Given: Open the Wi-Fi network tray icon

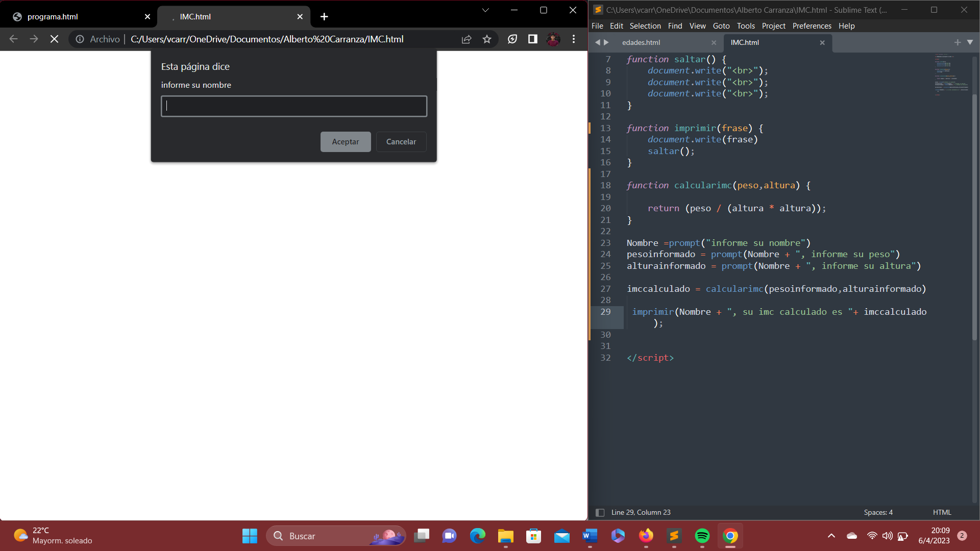Looking at the screenshot, I should pyautogui.click(x=872, y=536).
